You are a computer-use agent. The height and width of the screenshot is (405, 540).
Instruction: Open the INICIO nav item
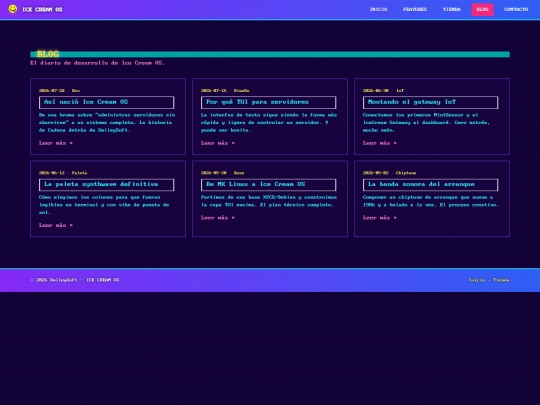click(378, 9)
